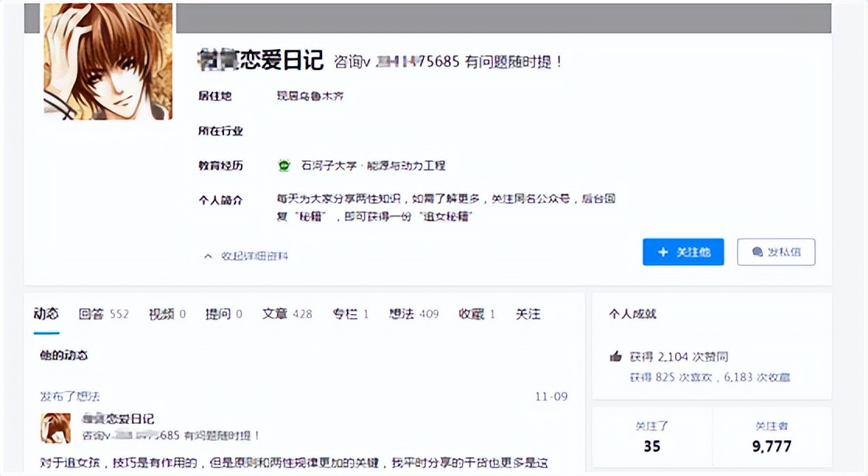Expand the 关注 section at tab row end
This screenshot has width=868, height=476.
[x=528, y=313]
